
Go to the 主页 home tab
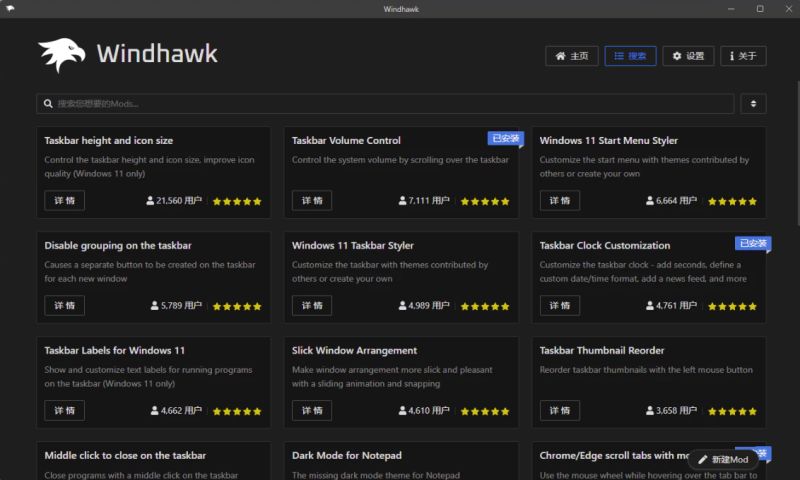click(572, 56)
